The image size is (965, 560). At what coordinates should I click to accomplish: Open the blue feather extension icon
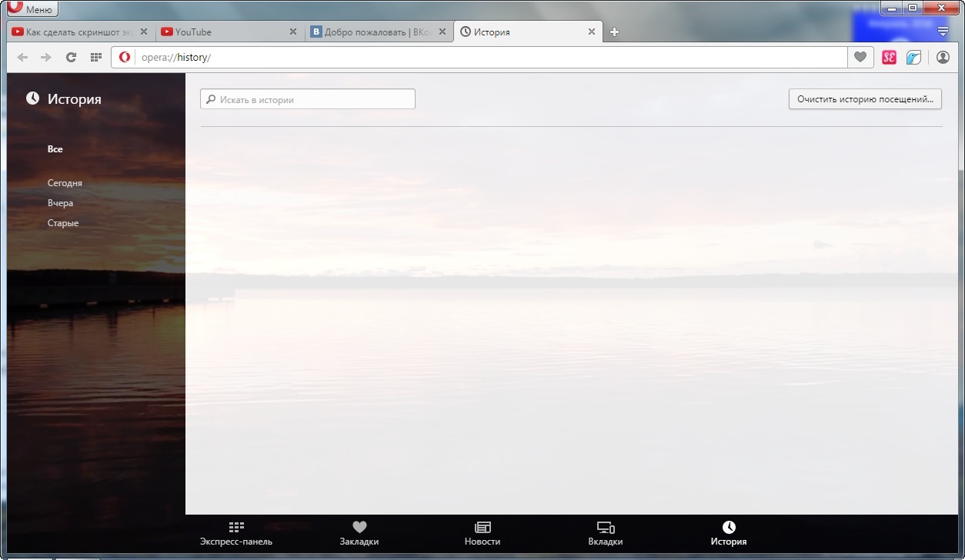click(x=913, y=57)
